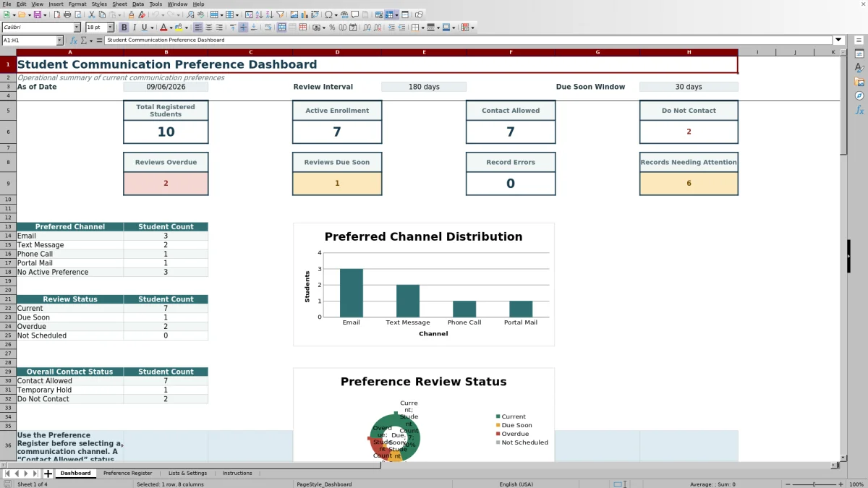Click the AutoFilter funnel icon
This screenshot has width=868, height=488.
click(281, 14)
